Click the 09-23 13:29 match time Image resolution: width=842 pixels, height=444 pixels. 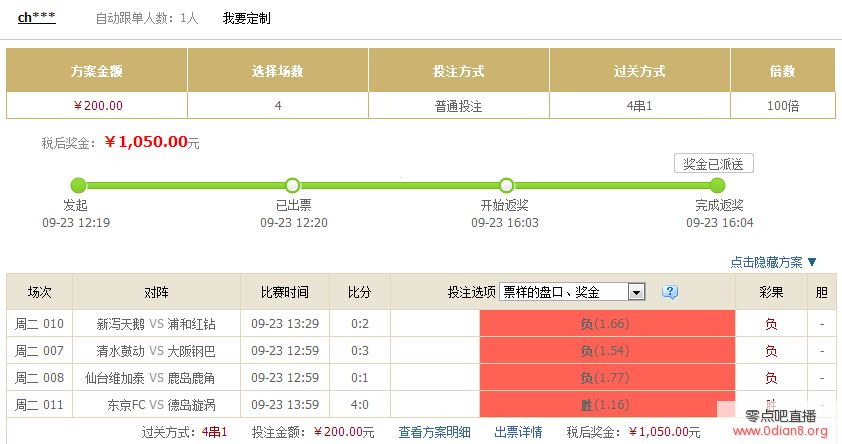click(285, 324)
